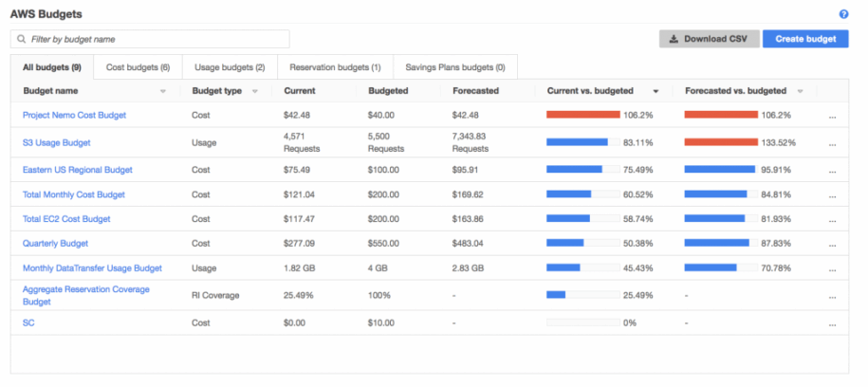Click the $169.62 forecasted value

tap(468, 194)
